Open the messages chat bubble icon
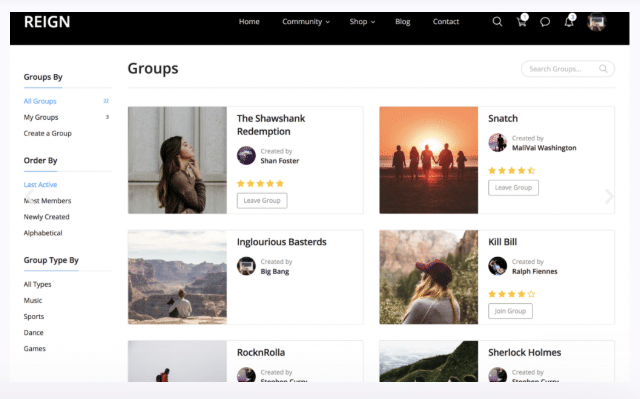 [x=545, y=22]
